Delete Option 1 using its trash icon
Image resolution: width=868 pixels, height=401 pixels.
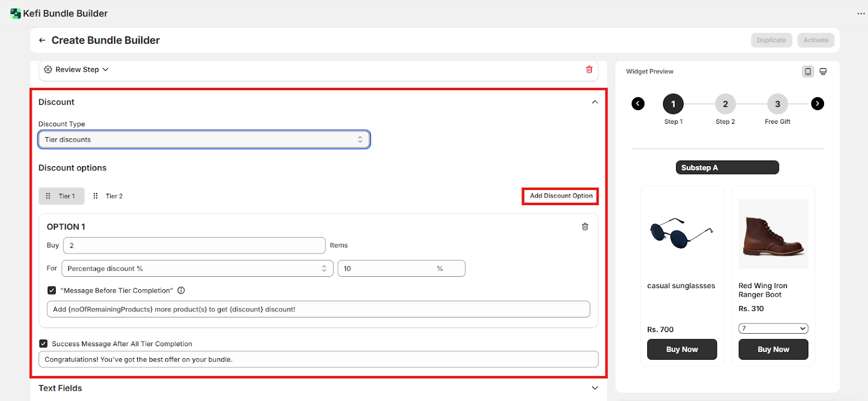click(585, 227)
